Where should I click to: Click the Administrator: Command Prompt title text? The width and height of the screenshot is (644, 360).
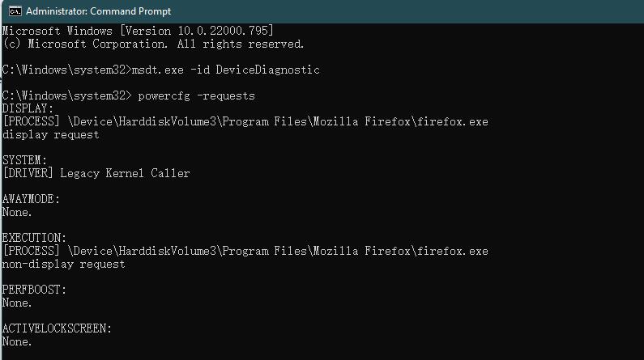tap(98, 11)
